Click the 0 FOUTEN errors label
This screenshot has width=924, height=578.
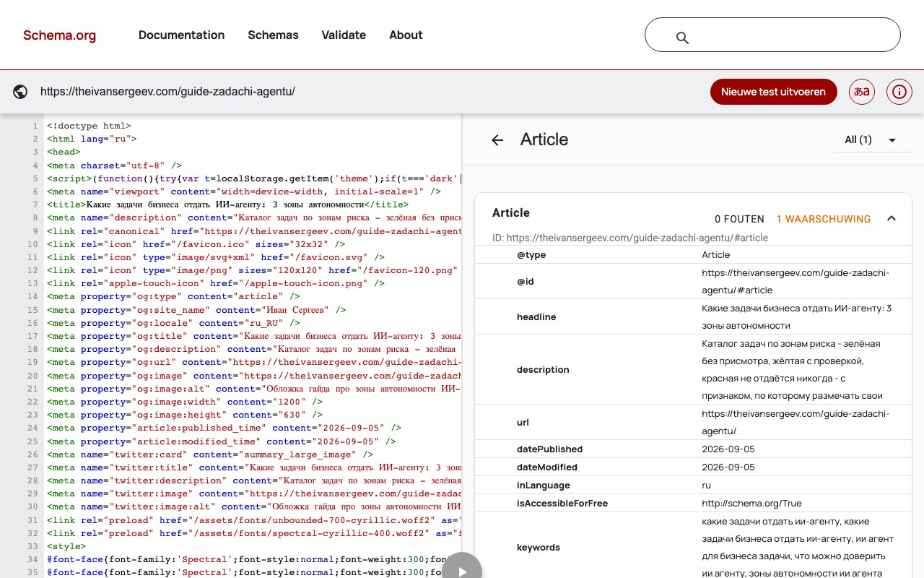pos(739,219)
